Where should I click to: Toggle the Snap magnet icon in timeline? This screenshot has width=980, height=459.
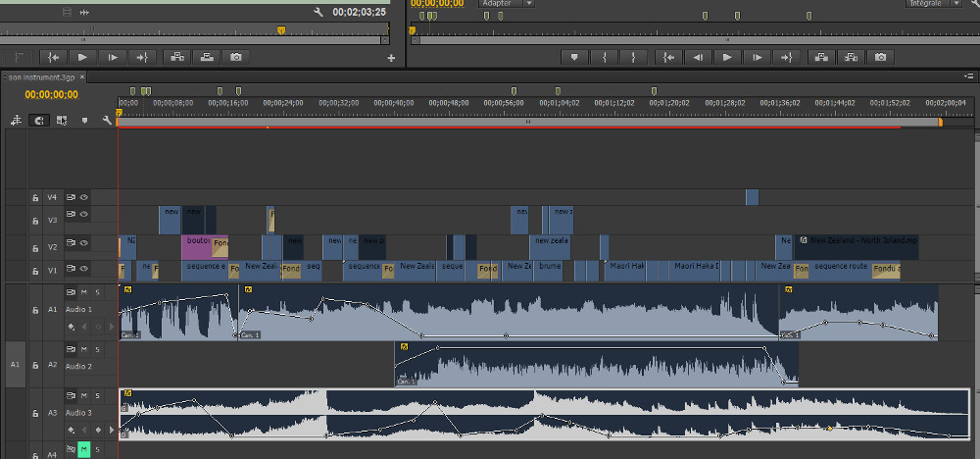[39, 121]
